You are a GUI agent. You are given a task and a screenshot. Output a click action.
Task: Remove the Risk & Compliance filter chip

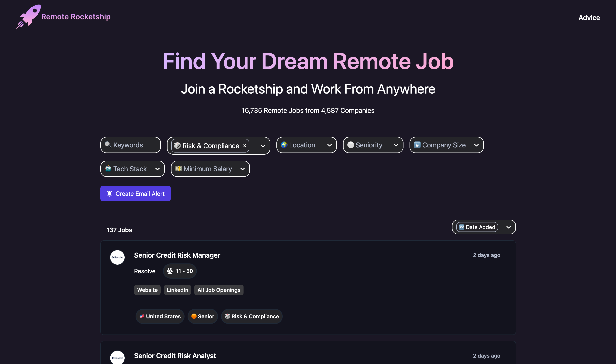[245, 146]
